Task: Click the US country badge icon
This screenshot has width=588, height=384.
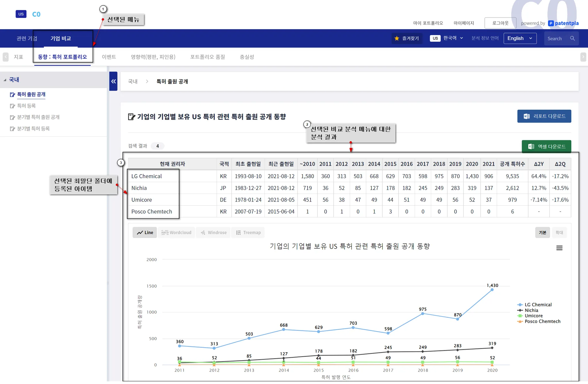Action: (21, 14)
